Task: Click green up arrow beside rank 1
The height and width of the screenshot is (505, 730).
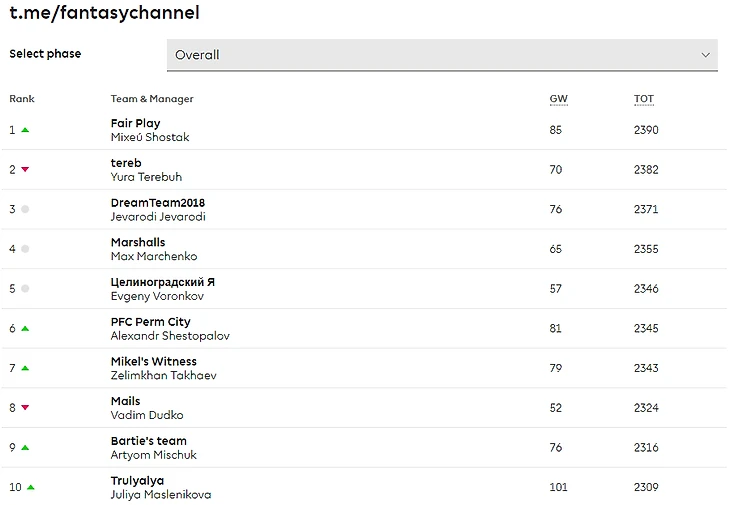Action: coord(26,130)
